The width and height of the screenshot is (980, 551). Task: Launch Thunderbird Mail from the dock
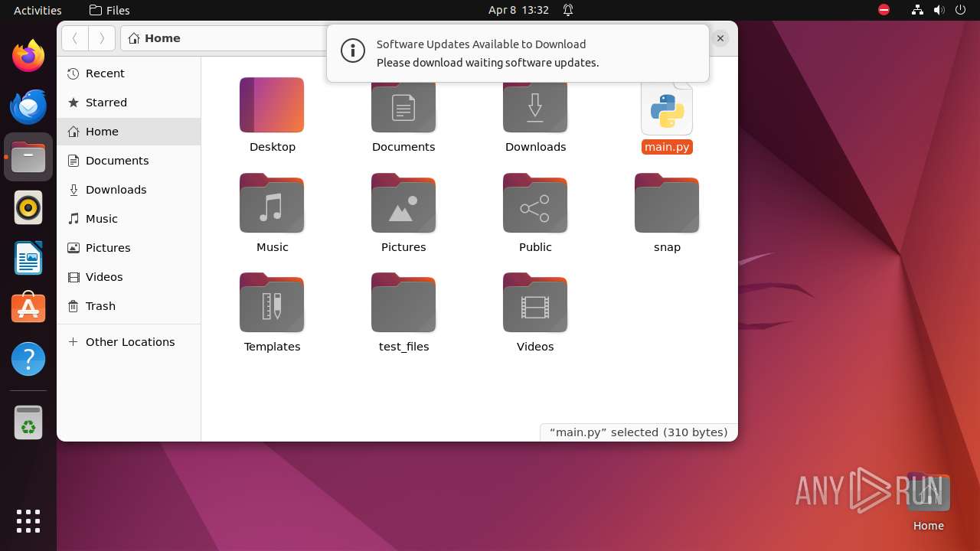(x=28, y=106)
